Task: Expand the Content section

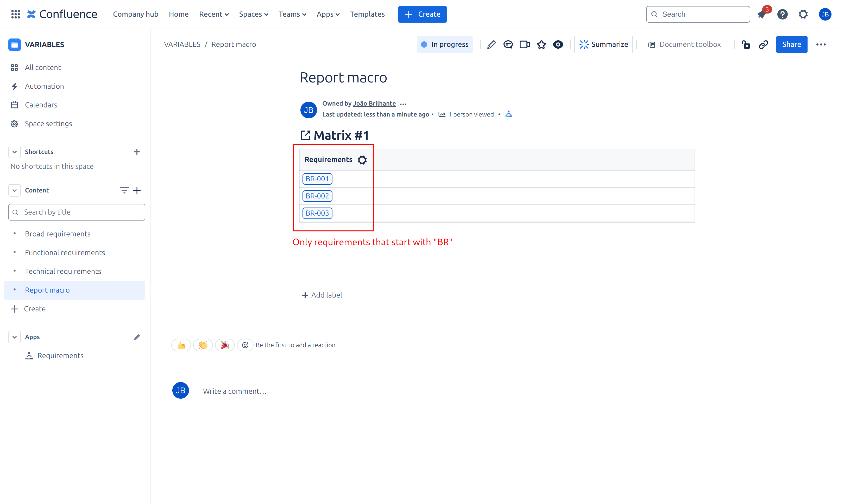Action: (14, 190)
